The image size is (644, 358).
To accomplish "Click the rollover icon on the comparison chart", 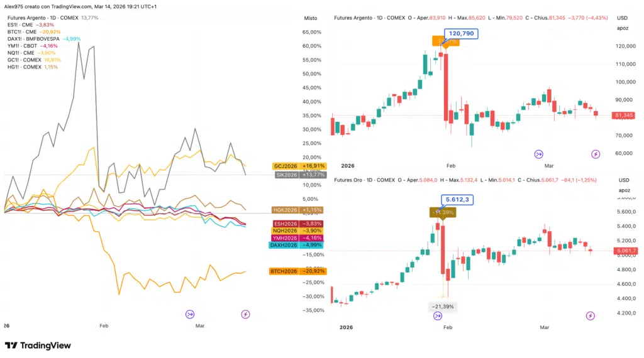I will [190, 314].
